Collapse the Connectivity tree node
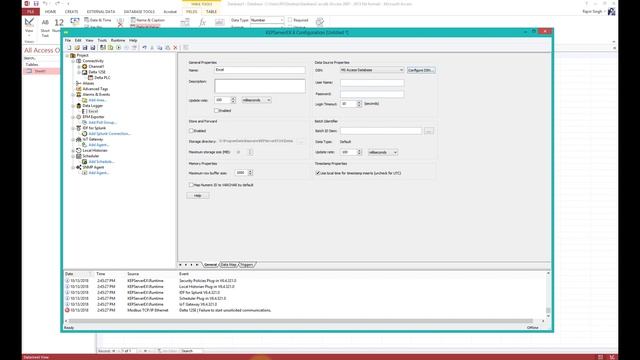 [x=73, y=61]
